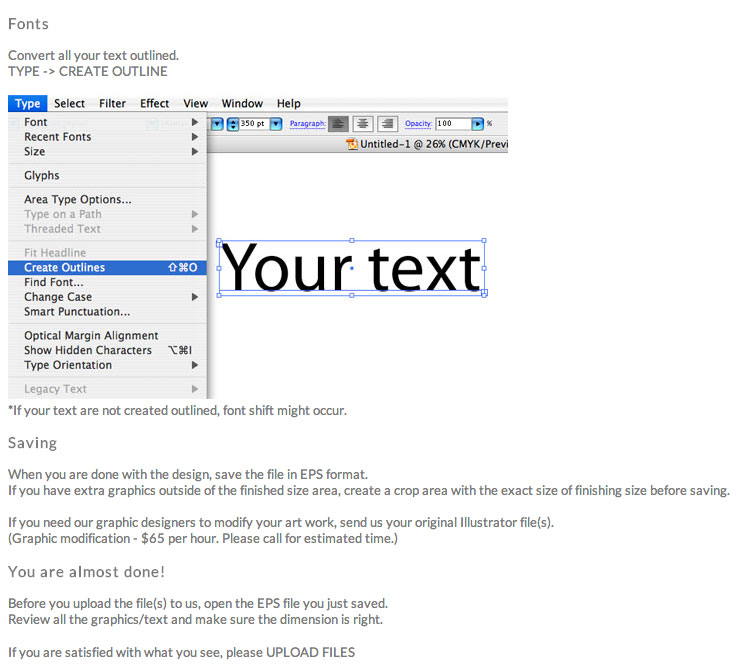Click the align right paragraph icon
The width and height of the screenshot is (739, 672).
387,124
